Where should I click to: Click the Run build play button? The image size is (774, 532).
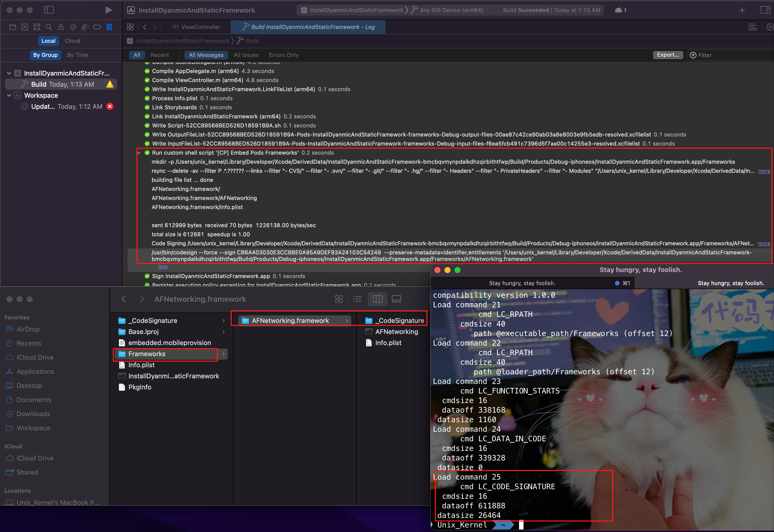[108, 10]
